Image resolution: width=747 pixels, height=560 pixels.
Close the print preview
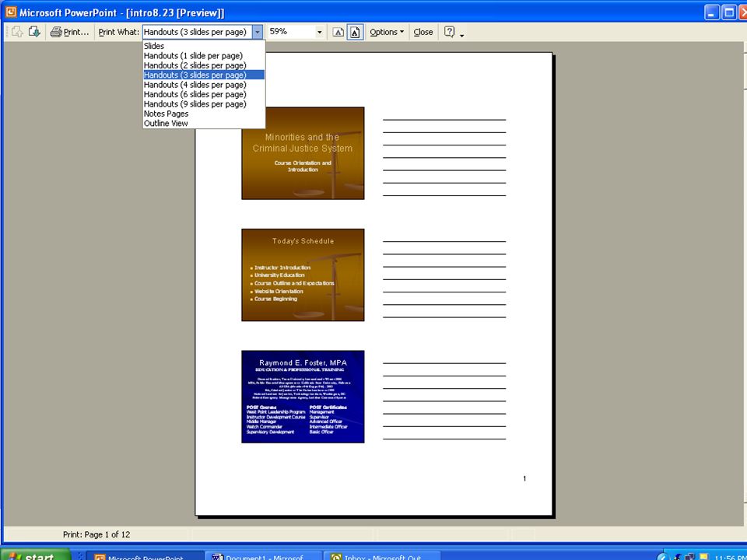(423, 32)
